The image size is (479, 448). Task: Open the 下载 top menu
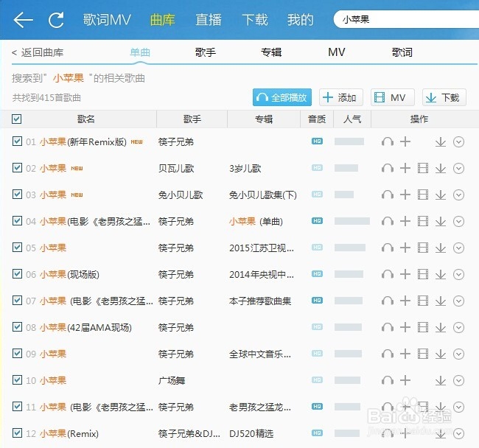pyautogui.click(x=255, y=20)
